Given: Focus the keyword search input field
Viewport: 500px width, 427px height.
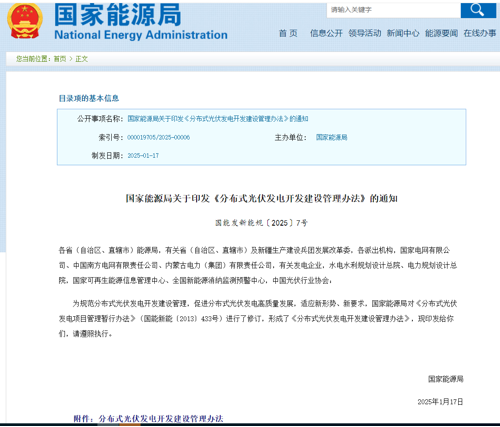Looking at the screenshot, I should (x=393, y=10).
